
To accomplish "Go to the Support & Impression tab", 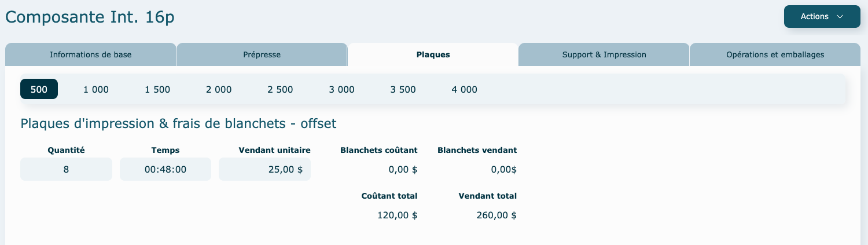I will click(x=604, y=55).
